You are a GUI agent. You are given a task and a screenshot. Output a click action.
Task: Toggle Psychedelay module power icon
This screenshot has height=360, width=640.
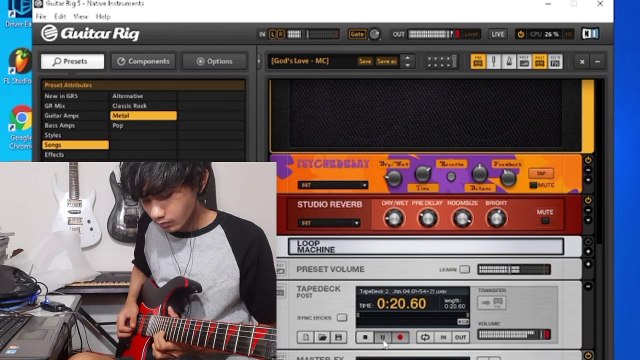(x=588, y=160)
